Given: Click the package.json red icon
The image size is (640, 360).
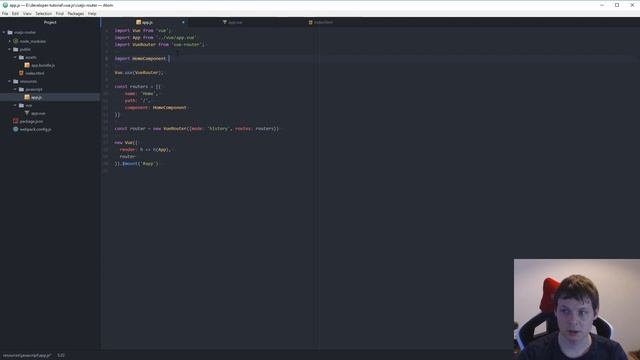Looking at the screenshot, I should click(x=16, y=121).
